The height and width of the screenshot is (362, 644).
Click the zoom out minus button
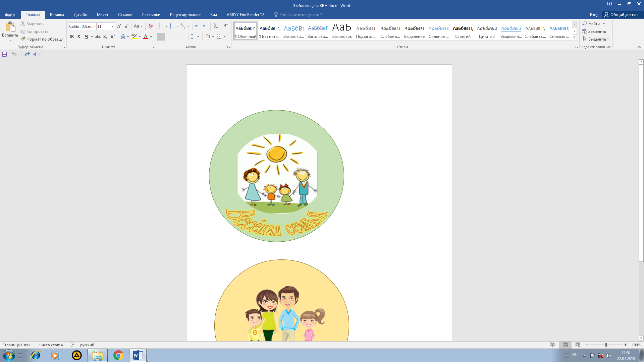(x=587, y=345)
